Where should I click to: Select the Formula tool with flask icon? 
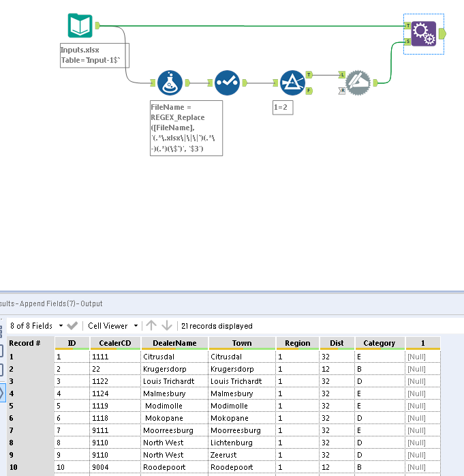point(170,83)
